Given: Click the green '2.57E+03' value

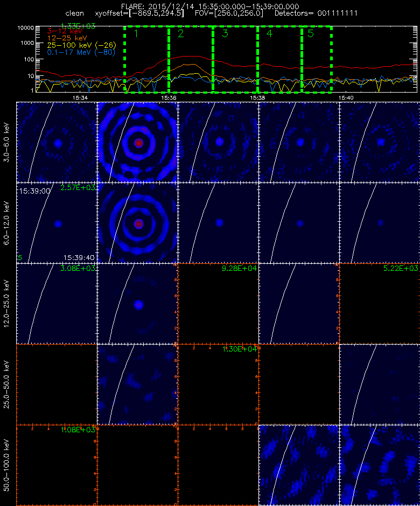Looking at the screenshot, I should point(78,188).
